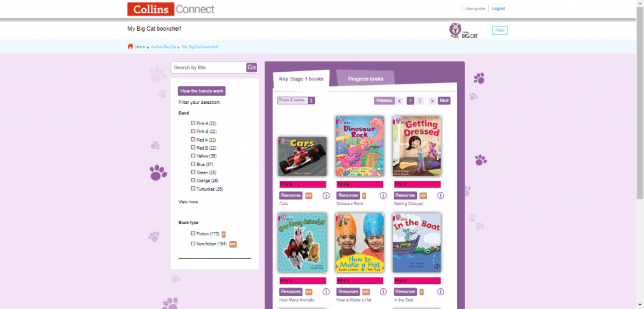The image size is (644, 309).
Task: Open Resources for How to Make a Hat
Action: coord(348,292)
